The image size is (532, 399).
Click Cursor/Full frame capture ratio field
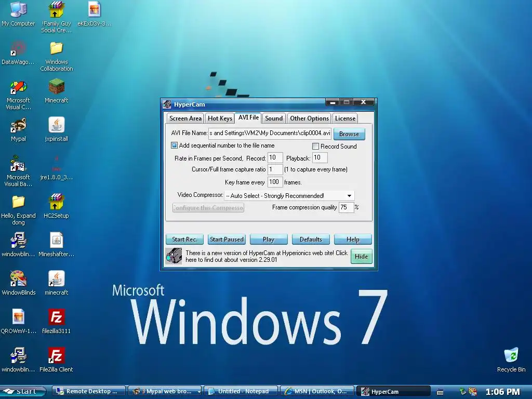pos(275,169)
